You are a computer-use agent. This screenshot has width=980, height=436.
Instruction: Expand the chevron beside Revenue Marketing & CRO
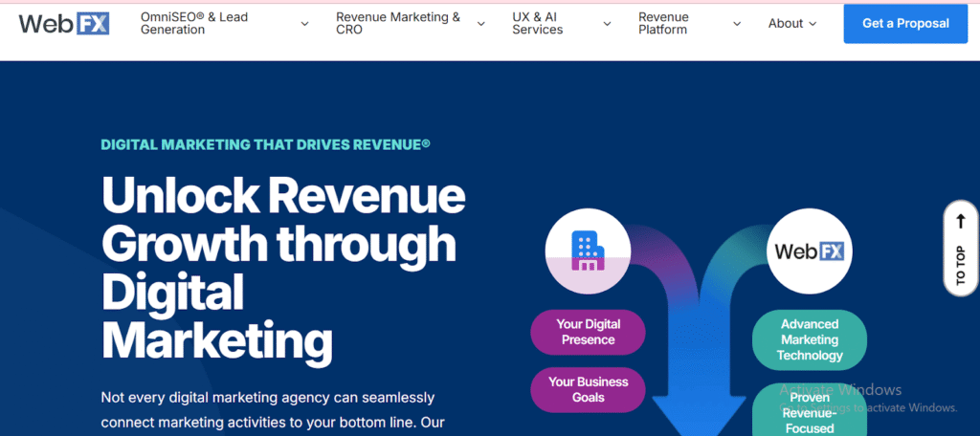[x=480, y=24]
